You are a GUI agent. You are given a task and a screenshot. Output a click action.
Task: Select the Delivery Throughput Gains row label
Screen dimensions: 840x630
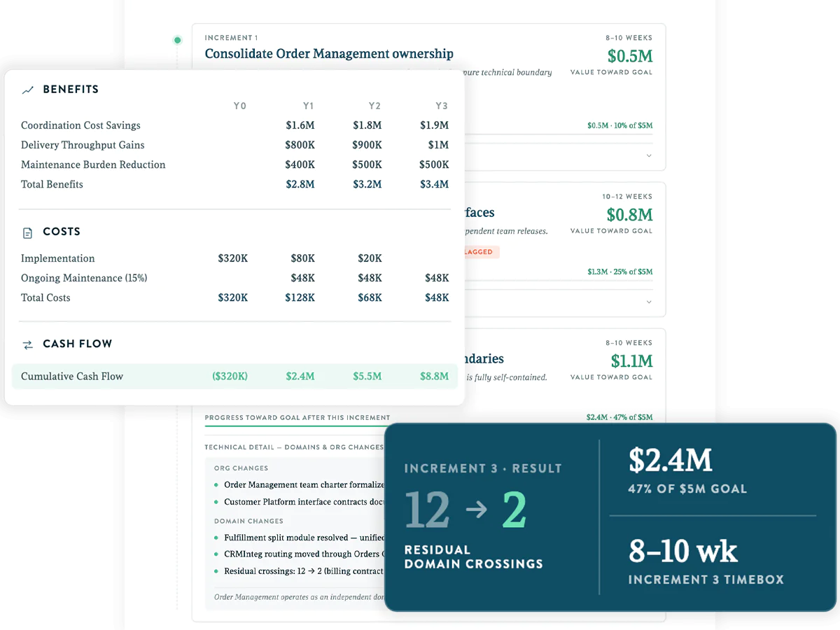(83, 145)
